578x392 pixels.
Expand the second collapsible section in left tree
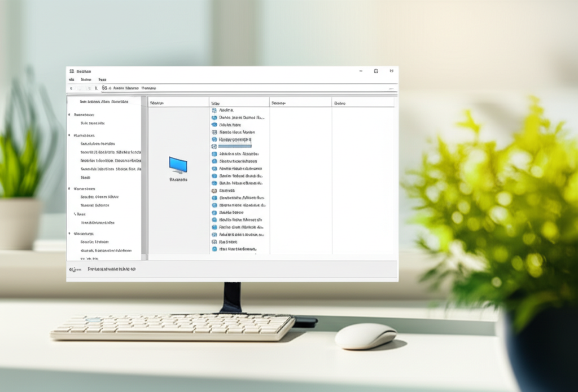click(69, 135)
